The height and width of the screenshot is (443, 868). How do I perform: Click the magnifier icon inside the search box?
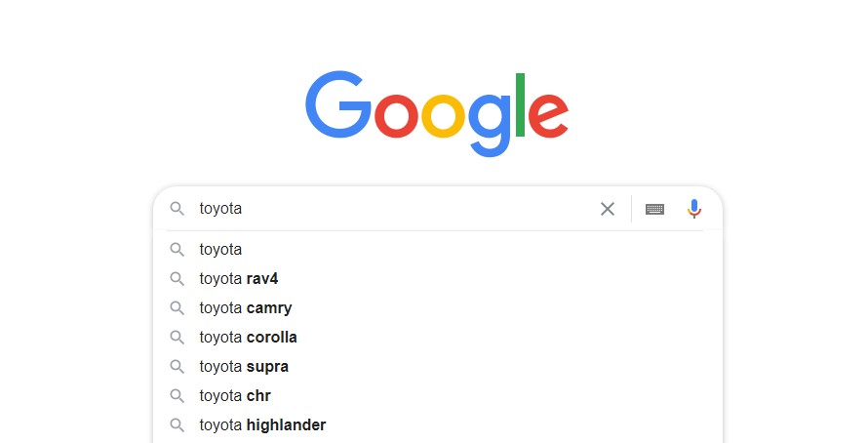click(x=178, y=209)
